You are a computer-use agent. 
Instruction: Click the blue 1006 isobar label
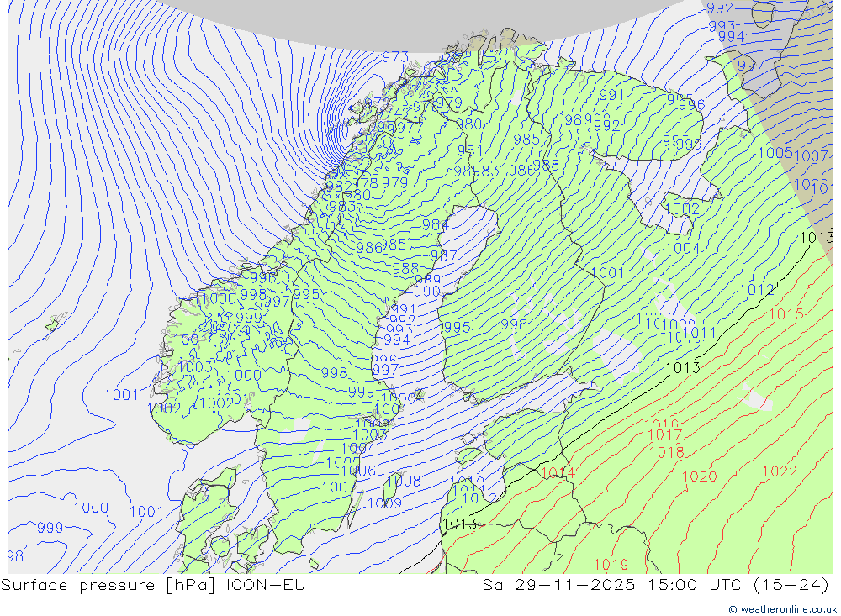[x=358, y=471]
